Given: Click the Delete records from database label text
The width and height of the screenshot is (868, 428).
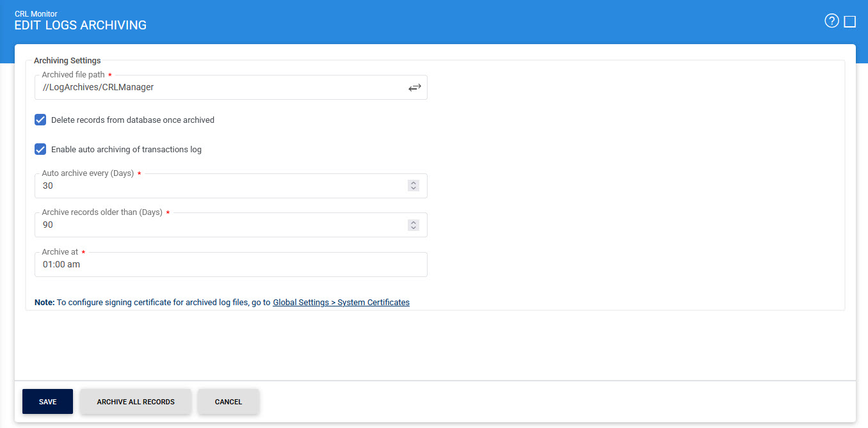Looking at the screenshot, I should coord(133,120).
